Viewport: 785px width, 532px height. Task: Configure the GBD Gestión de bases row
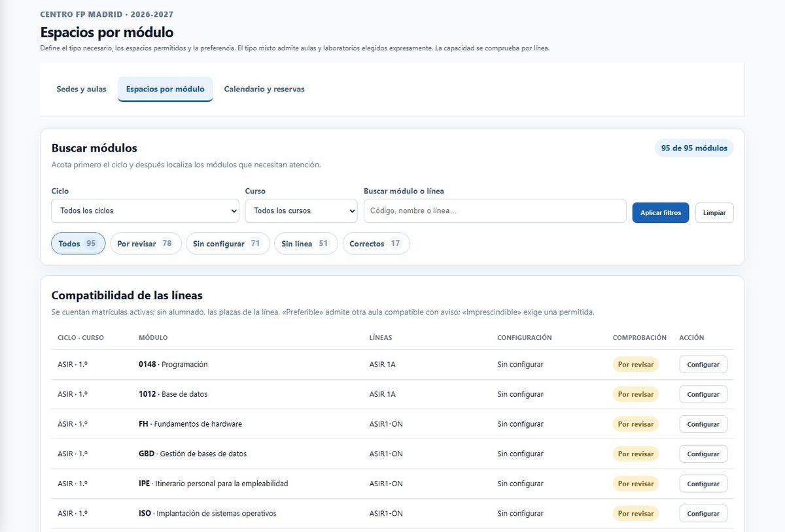pyautogui.click(x=703, y=454)
